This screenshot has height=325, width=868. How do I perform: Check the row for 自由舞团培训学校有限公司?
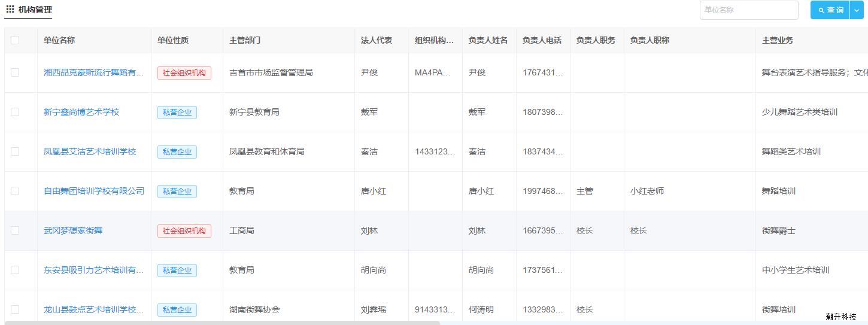15,191
